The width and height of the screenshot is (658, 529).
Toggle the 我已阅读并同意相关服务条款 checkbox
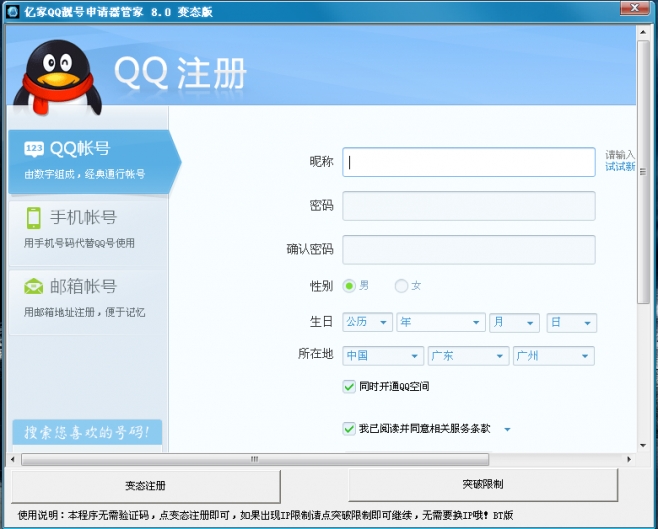(349, 429)
